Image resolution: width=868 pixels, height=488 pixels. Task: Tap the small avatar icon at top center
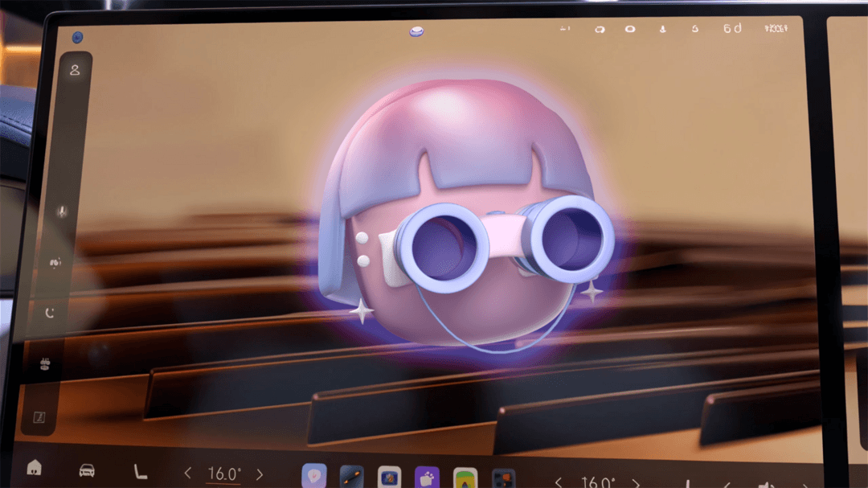(x=416, y=31)
